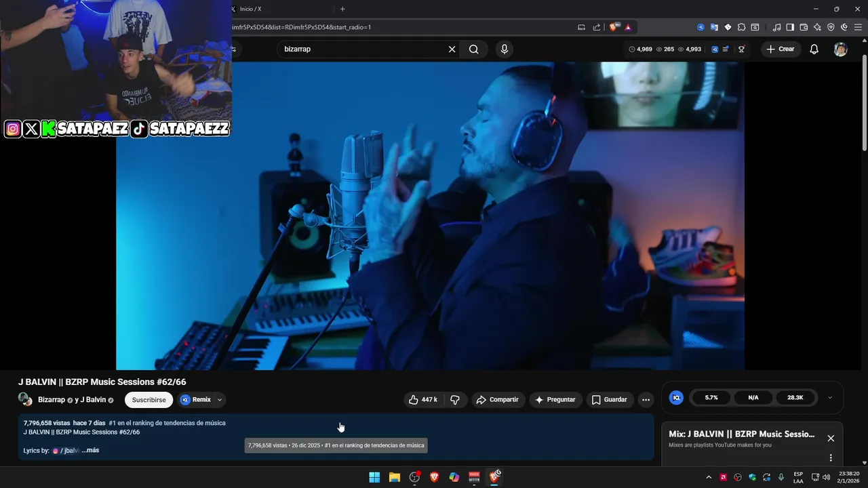Open the vidIQ list icon in header

point(726,49)
